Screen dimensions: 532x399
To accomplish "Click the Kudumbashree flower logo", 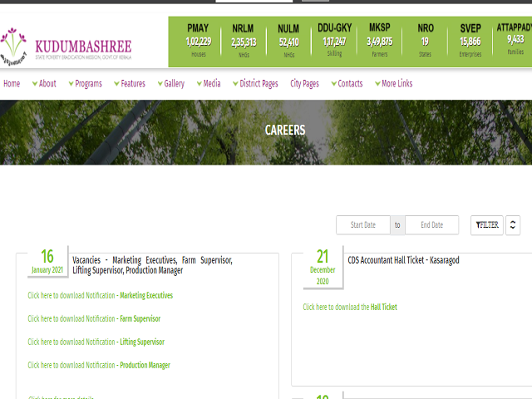I will 13,47.
